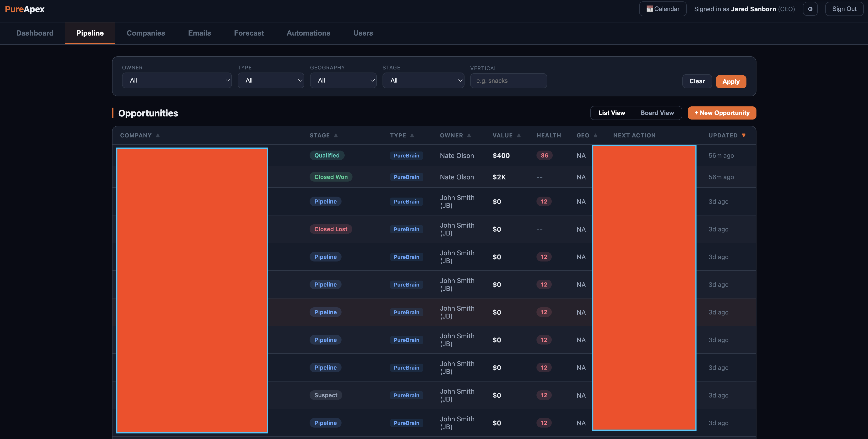This screenshot has width=868, height=439.
Task: Click the Health column header
Action: click(x=549, y=135)
